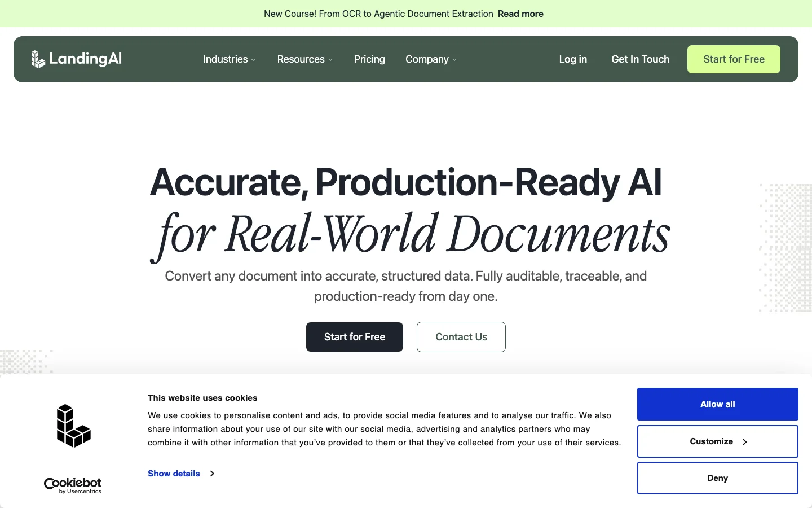Open the Customize cookie settings
The width and height of the screenshot is (812, 508).
[x=718, y=441]
